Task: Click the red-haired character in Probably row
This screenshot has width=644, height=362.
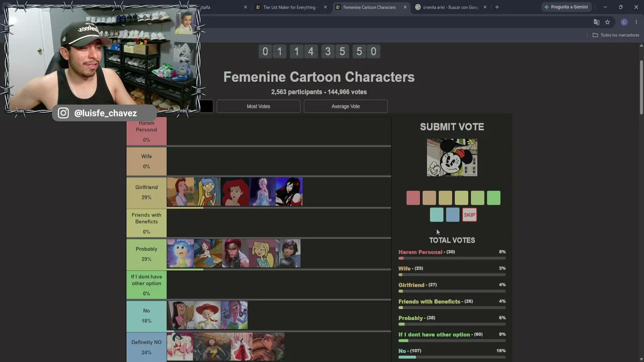Action: click(235, 253)
